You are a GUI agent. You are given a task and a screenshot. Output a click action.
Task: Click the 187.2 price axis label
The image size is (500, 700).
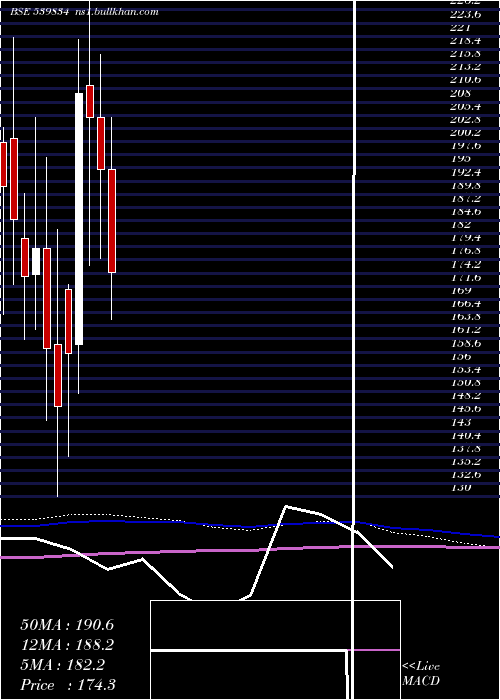(465, 199)
